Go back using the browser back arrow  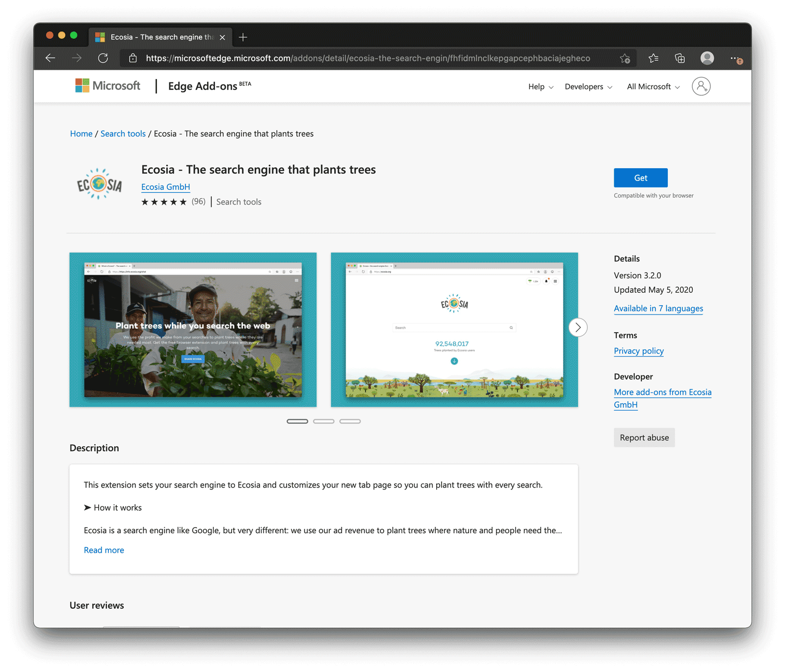point(51,58)
